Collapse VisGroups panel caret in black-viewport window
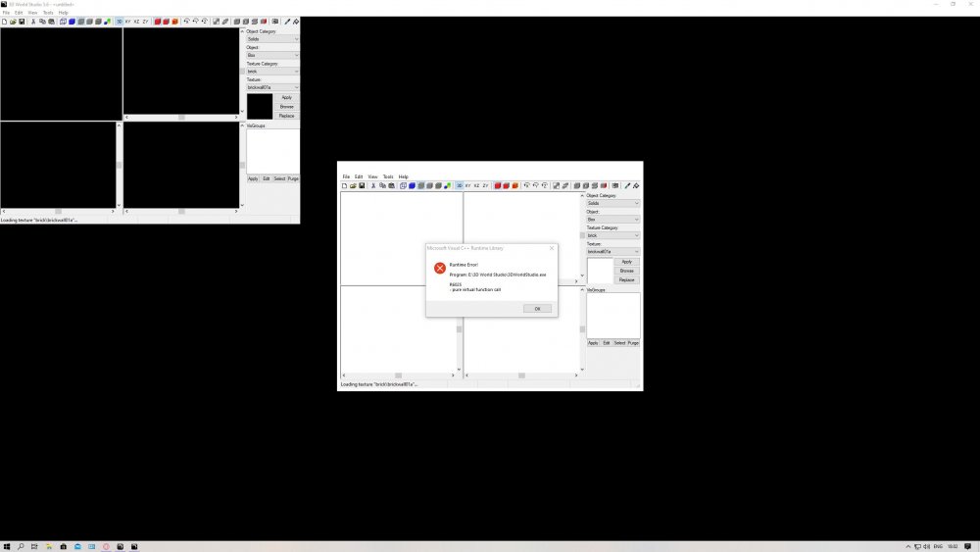 [x=242, y=125]
